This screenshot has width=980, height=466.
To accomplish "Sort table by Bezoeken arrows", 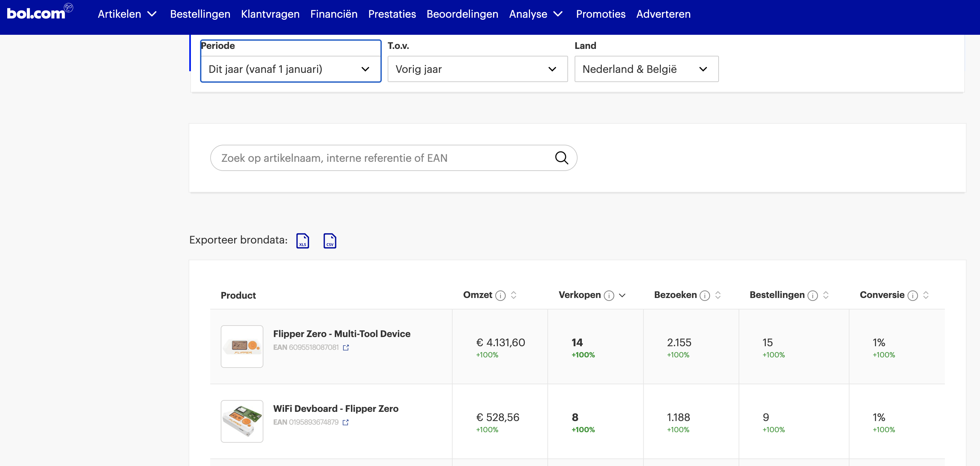I will coord(718,295).
